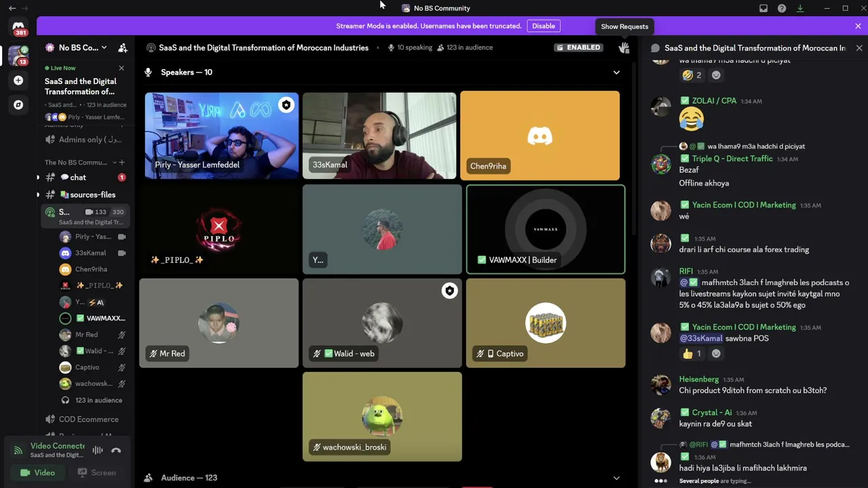
Task: Click the laughing emoji reaction with count 2
Action: coord(692,75)
